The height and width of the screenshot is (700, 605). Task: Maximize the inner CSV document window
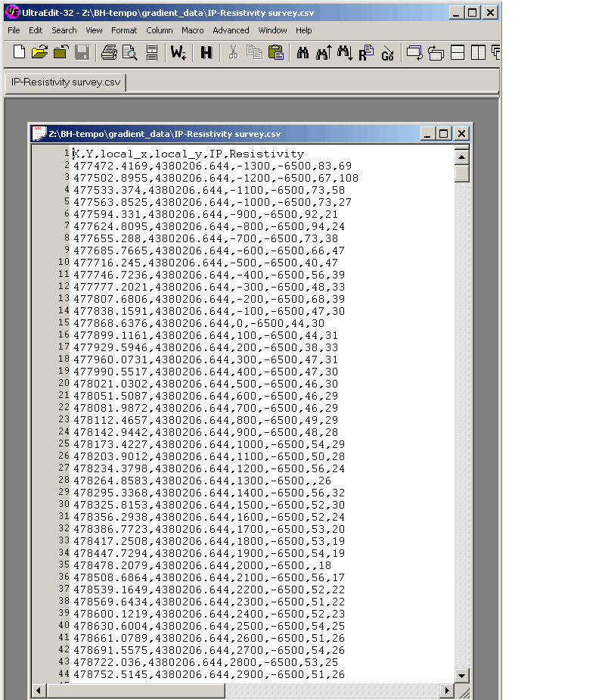pyautogui.click(x=444, y=134)
